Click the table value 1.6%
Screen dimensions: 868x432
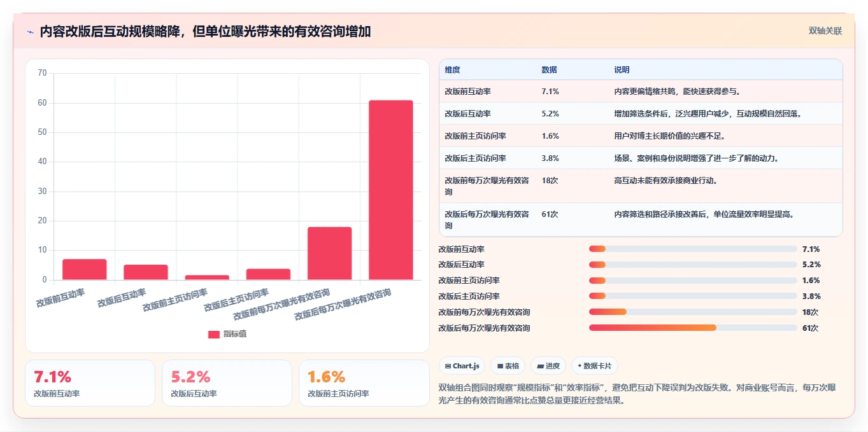550,136
